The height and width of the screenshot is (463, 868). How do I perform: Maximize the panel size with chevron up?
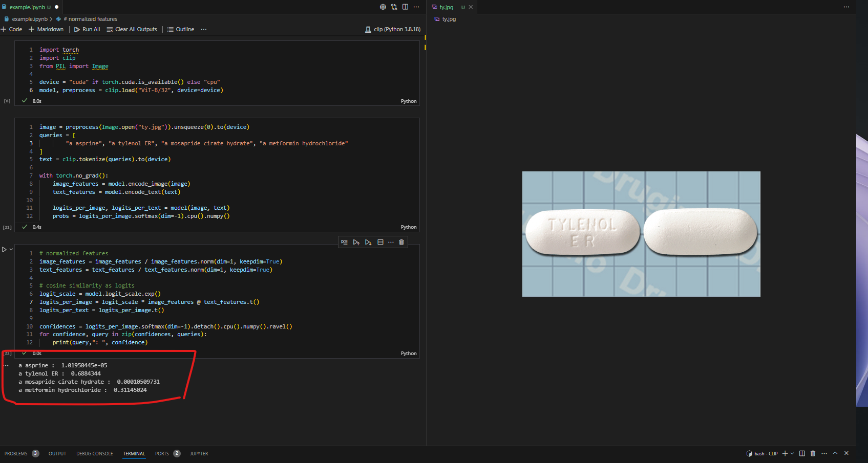[x=835, y=453]
